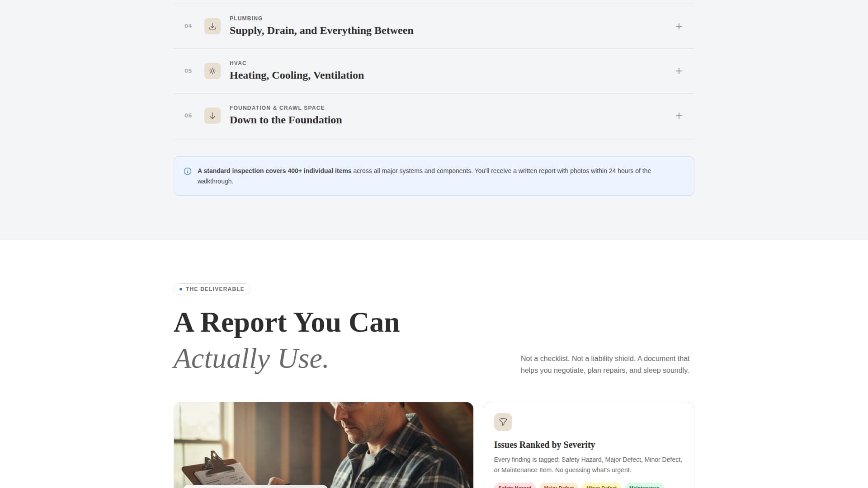Click the Plumbing download-tray icon
The height and width of the screenshot is (488, 868).
[212, 26]
